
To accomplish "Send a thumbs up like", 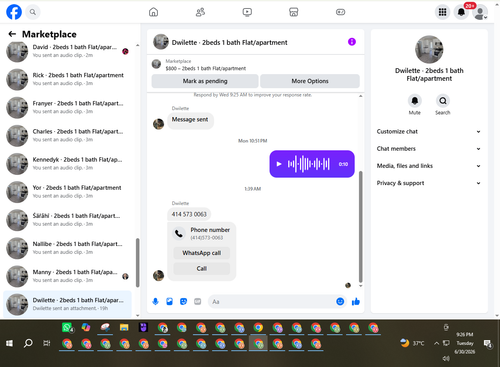I will 356,302.
